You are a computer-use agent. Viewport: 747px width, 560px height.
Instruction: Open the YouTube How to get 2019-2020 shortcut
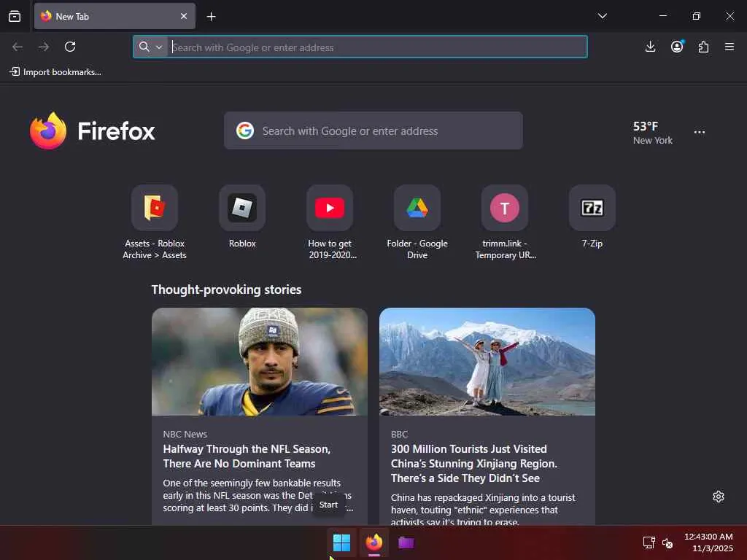click(x=330, y=222)
